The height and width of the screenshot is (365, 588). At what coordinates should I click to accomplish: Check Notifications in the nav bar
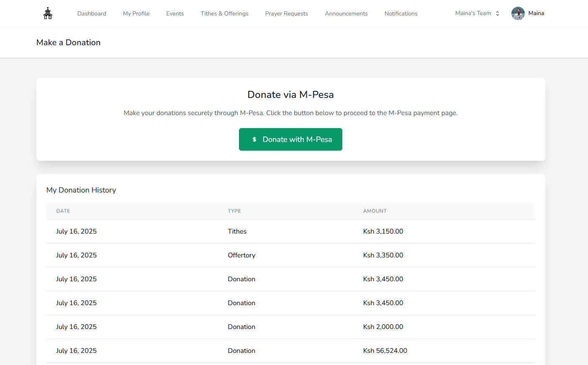[401, 13]
